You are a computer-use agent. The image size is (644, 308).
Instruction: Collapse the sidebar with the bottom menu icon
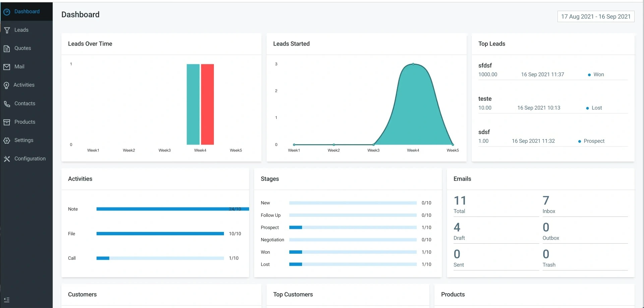click(x=7, y=300)
